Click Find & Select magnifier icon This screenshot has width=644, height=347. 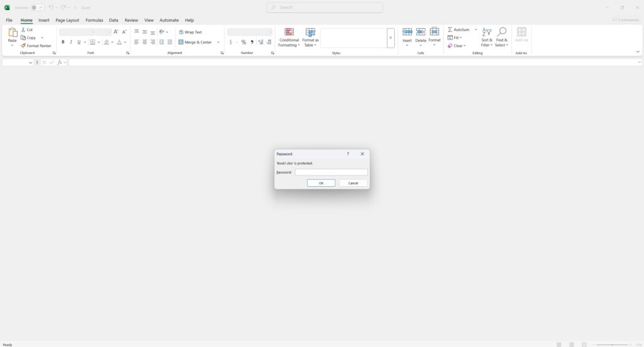501,32
